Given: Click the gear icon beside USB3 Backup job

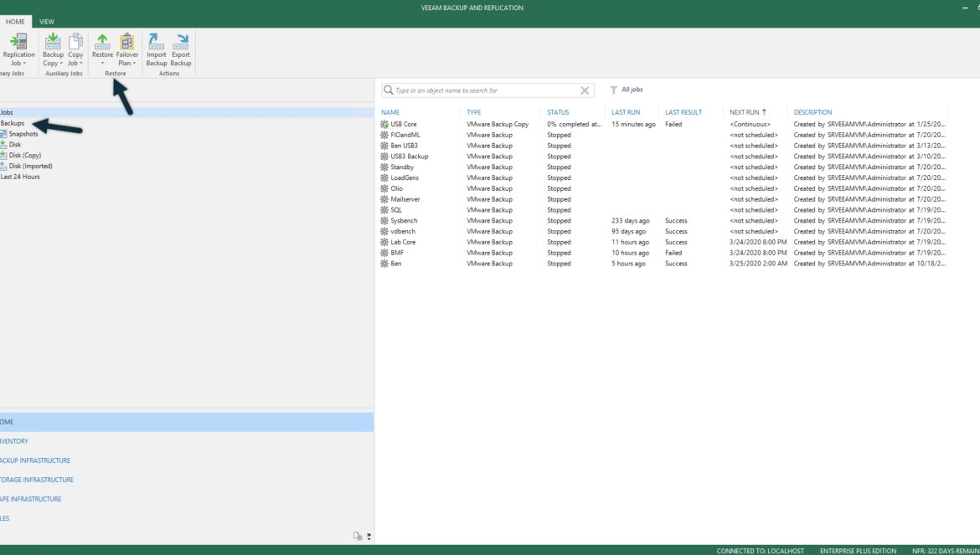Looking at the screenshot, I should 384,156.
